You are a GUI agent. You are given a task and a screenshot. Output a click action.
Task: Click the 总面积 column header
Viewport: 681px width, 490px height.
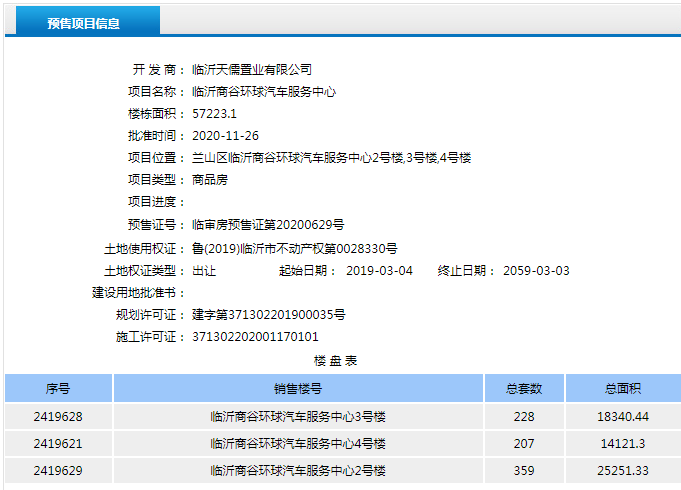coord(623,388)
